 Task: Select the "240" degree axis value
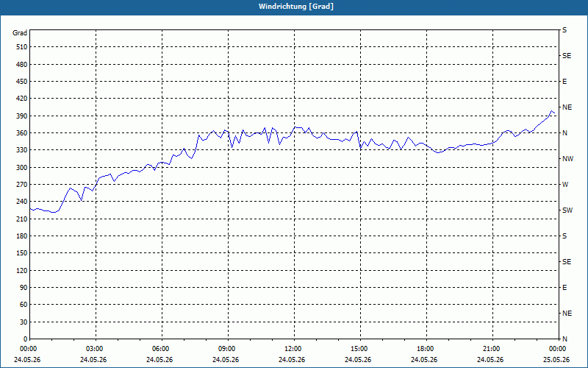[x=22, y=202]
